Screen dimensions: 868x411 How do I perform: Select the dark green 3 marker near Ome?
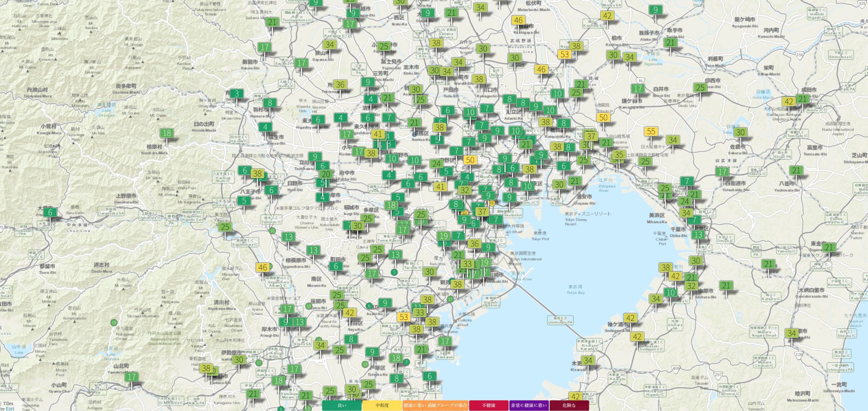pos(237,94)
